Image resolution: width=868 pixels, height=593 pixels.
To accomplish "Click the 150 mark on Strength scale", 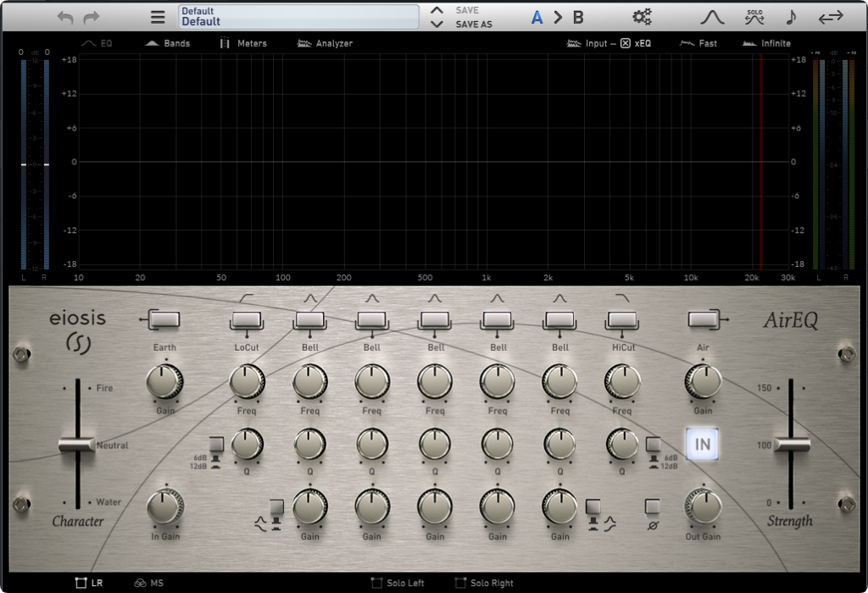I will coord(764,388).
